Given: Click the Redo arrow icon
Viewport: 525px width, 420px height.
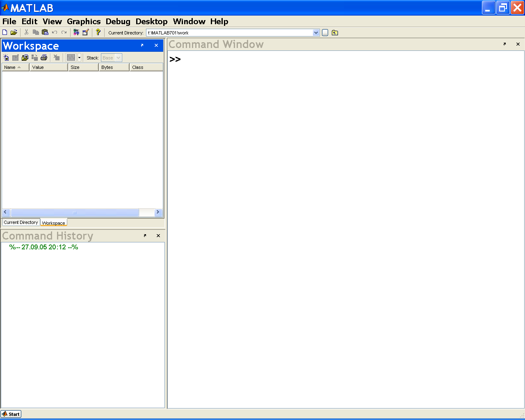Looking at the screenshot, I should point(64,32).
